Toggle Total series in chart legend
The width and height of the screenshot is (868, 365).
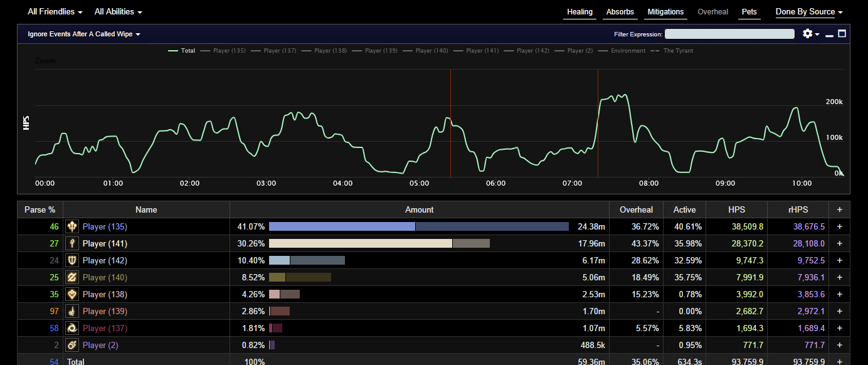coord(182,51)
